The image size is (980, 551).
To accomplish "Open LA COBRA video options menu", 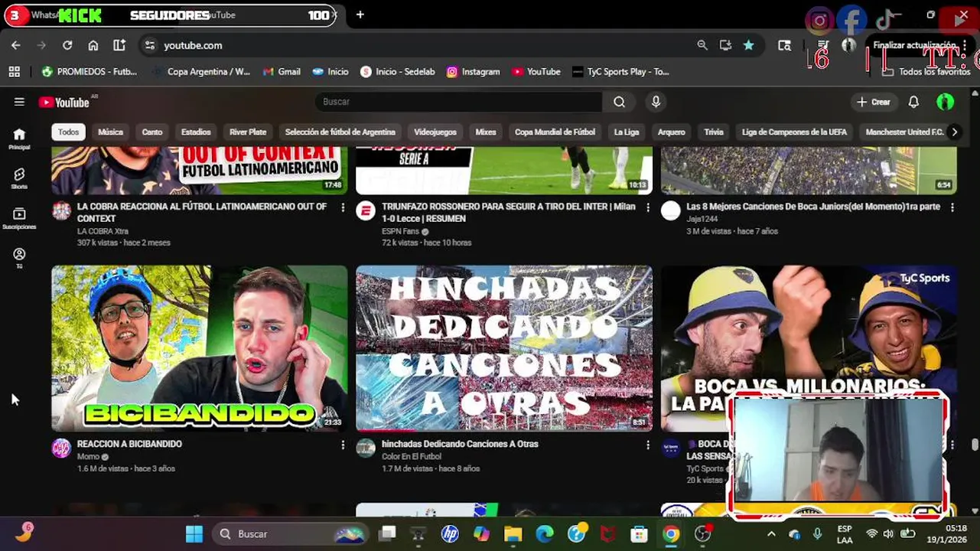I will (343, 207).
